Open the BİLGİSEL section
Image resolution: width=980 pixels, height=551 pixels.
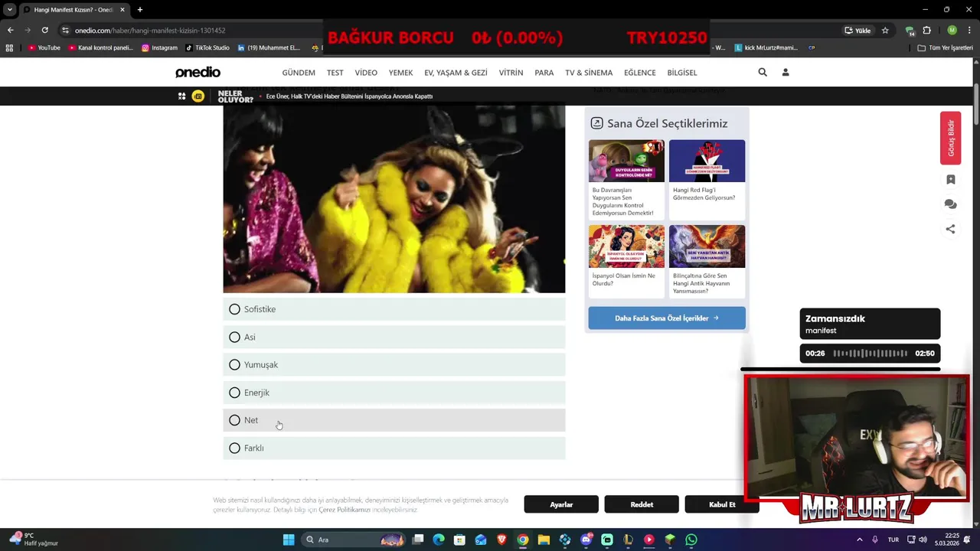pyautogui.click(x=682, y=73)
